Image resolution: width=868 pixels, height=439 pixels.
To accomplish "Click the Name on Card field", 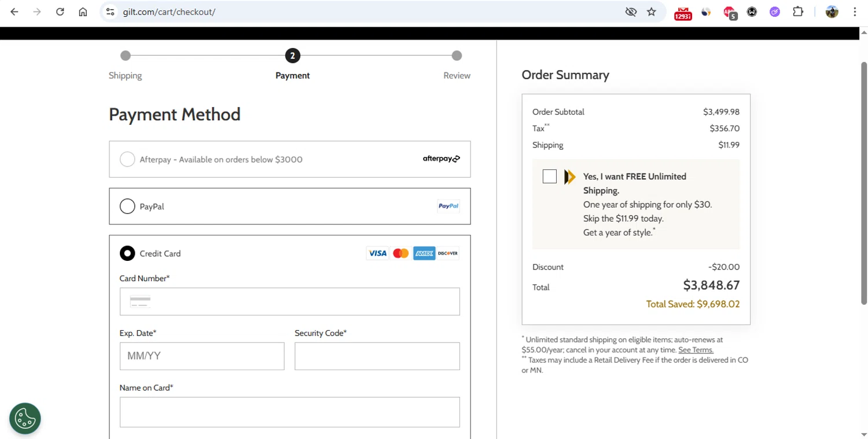I will point(289,412).
